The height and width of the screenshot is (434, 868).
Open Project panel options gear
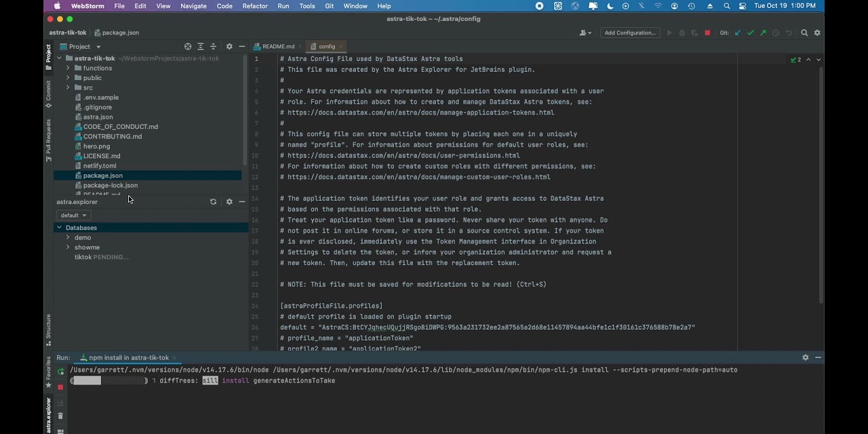[x=229, y=47]
